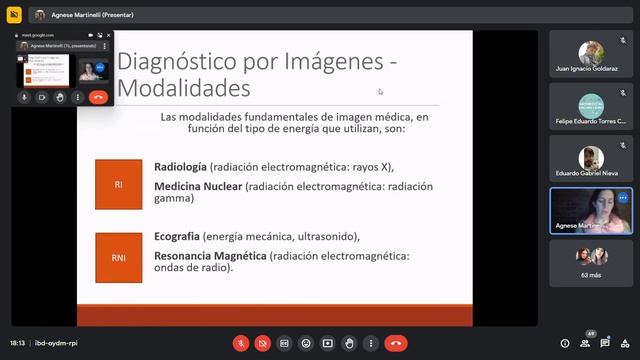Click the meeting code ibd-oydm-rpi
The image size is (640, 360).
point(56,343)
